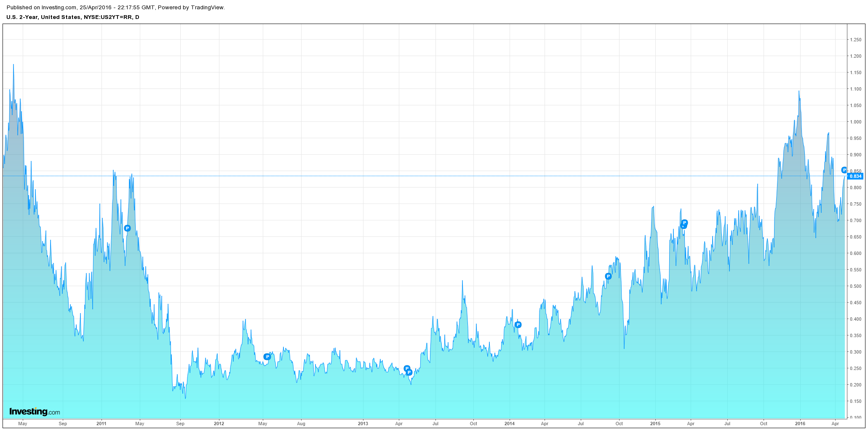
Task: Select the P marker shortly before October 2014
Action: point(608,276)
